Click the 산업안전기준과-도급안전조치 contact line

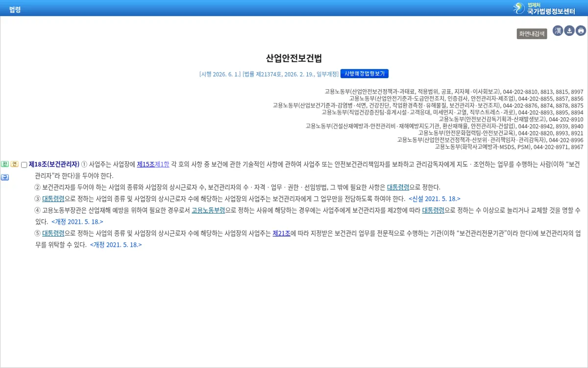coord(466,99)
